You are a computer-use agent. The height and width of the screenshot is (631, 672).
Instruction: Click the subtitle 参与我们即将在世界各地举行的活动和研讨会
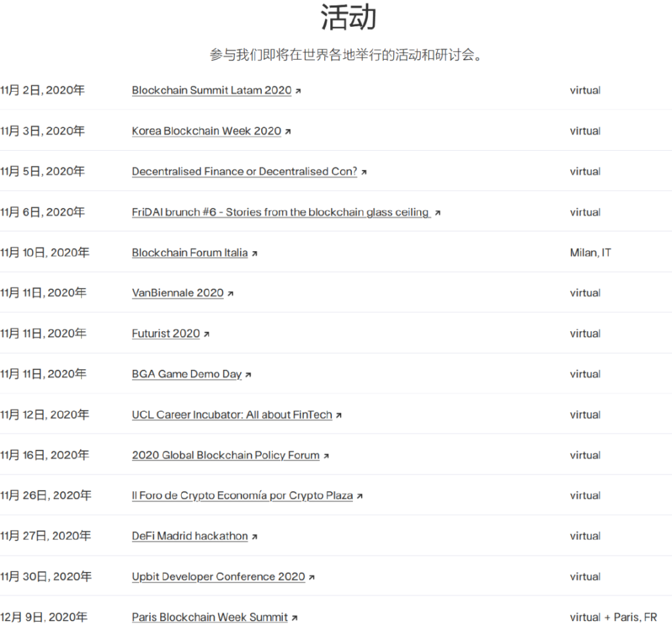click(346, 55)
